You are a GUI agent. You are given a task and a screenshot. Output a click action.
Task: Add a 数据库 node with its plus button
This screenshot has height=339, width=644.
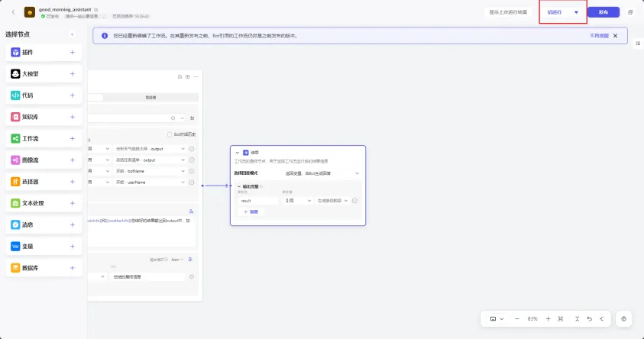click(73, 267)
